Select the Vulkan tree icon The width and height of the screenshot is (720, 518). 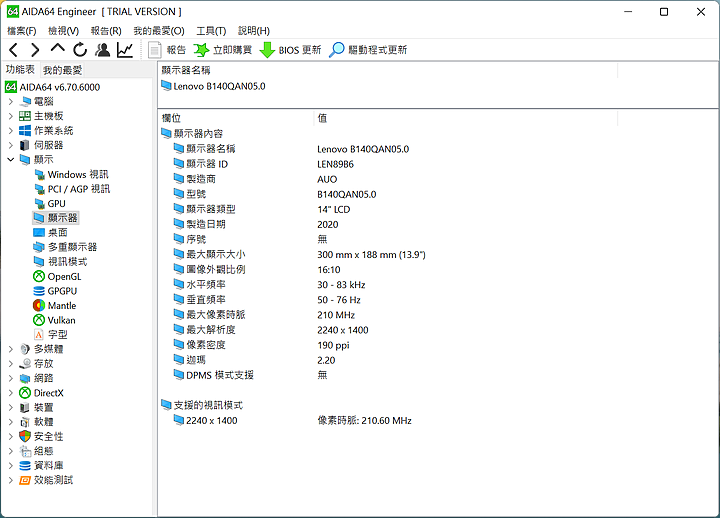pos(39,320)
